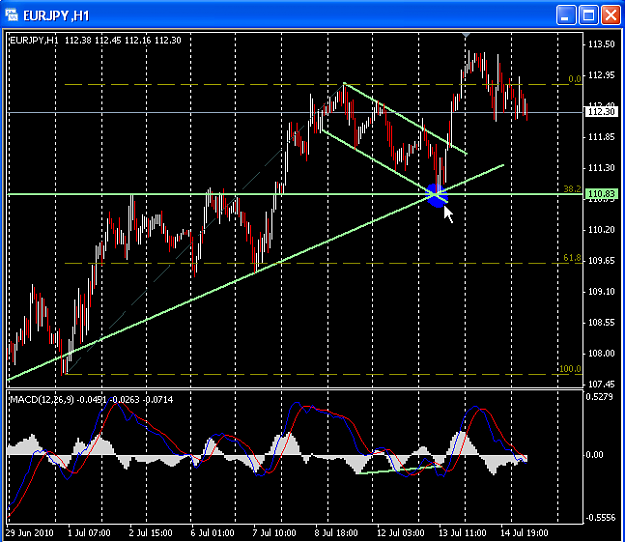Click the 100.0 Fibonacci level label
The width and height of the screenshot is (625, 542).
[570, 369]
